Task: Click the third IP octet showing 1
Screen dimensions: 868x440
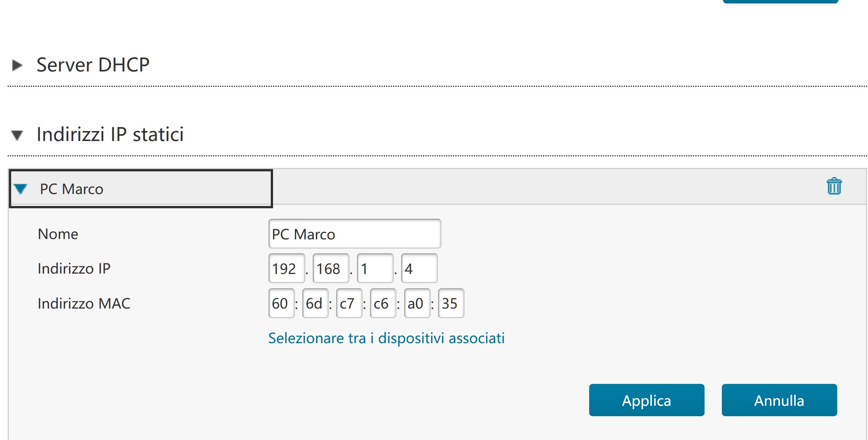Action: 374,268
